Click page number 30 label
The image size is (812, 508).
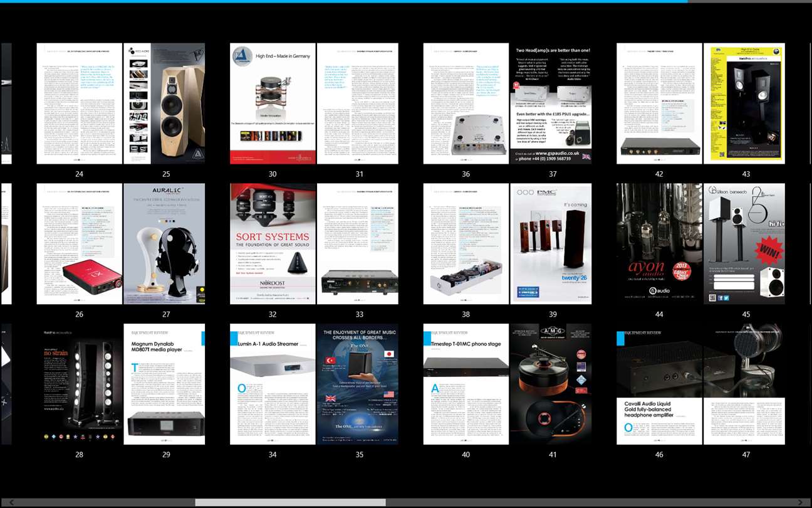273,174
